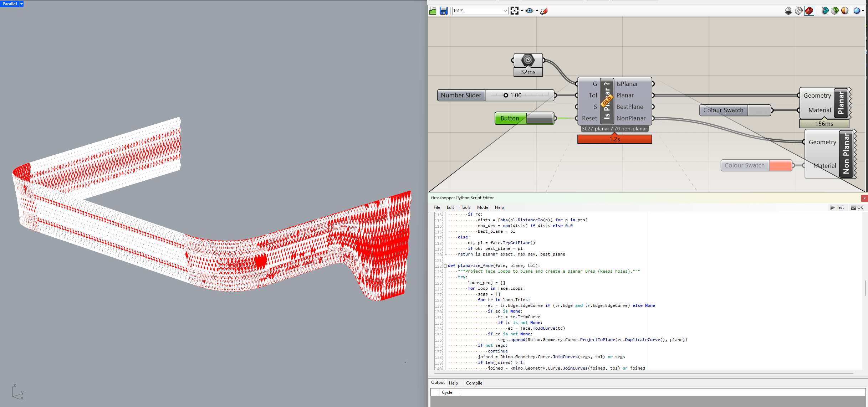The image size is (868, 407).
Task: Open the Mode menu in script editor
Action: point(482,207)
